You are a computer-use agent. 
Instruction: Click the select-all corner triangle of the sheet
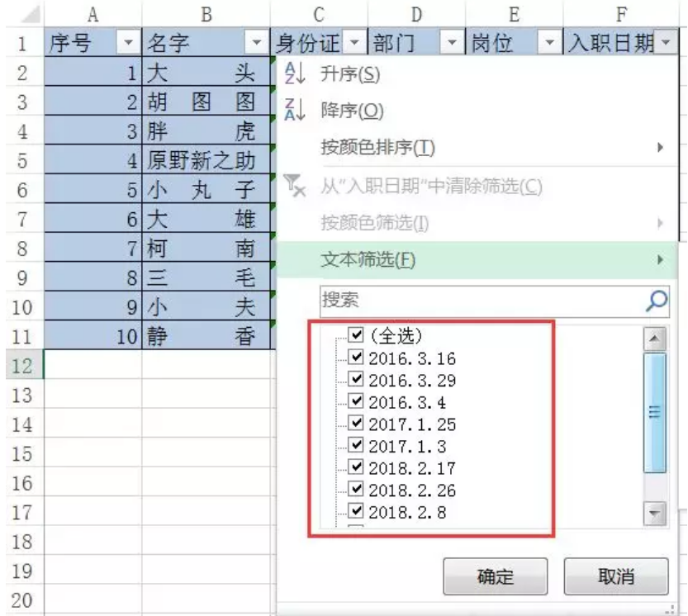(31, 15)
